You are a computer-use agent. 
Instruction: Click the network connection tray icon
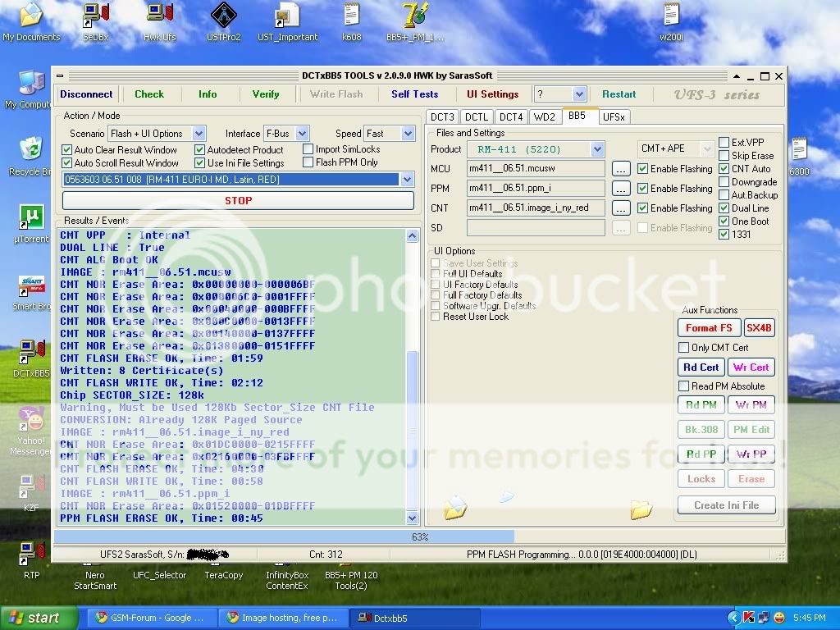(764, 618)
